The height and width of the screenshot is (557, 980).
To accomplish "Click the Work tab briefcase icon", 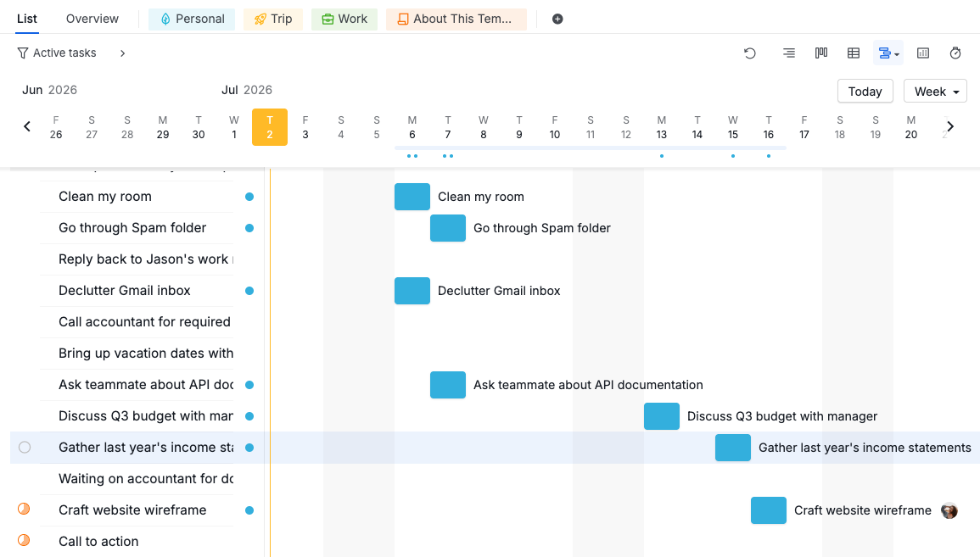I will click(x=328, y=19).
